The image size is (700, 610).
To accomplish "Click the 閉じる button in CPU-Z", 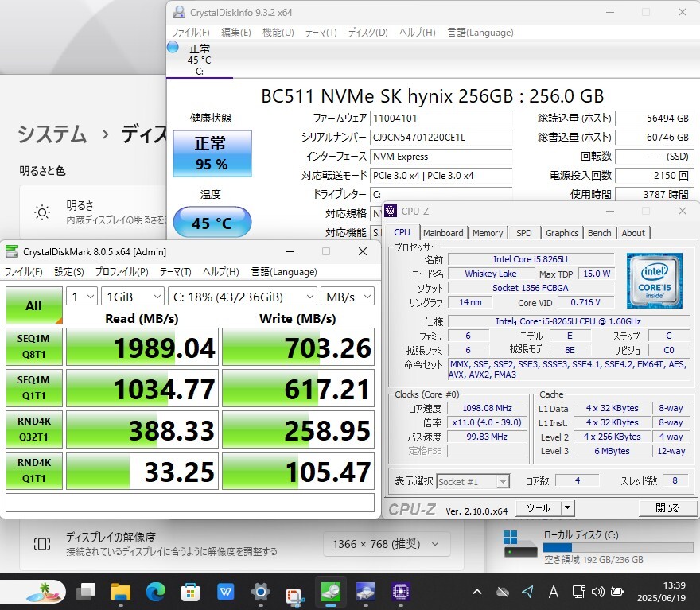I will click(667, 508).
